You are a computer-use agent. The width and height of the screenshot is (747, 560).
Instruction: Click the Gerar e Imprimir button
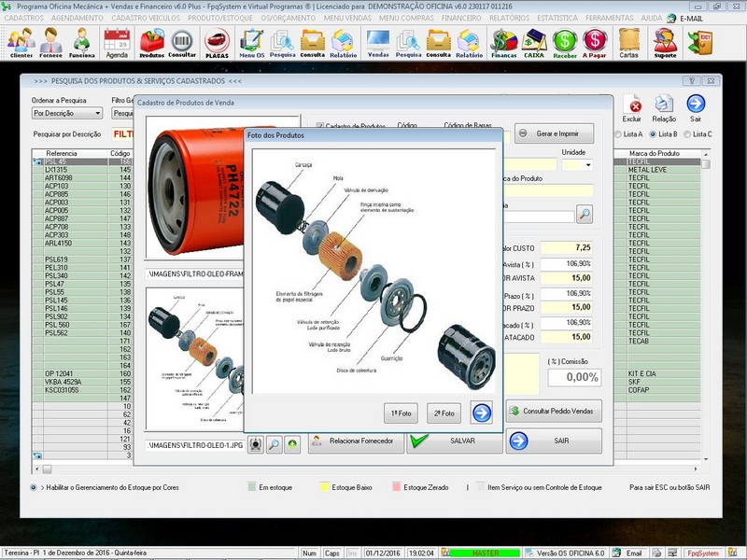pyautogui.click(x=555, y=133)
